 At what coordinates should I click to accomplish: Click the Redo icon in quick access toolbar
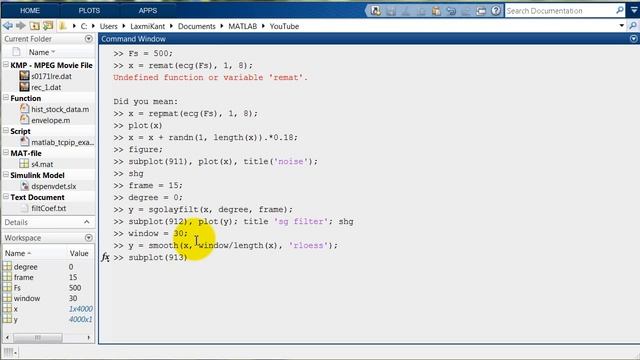click(x=466, y=11)
